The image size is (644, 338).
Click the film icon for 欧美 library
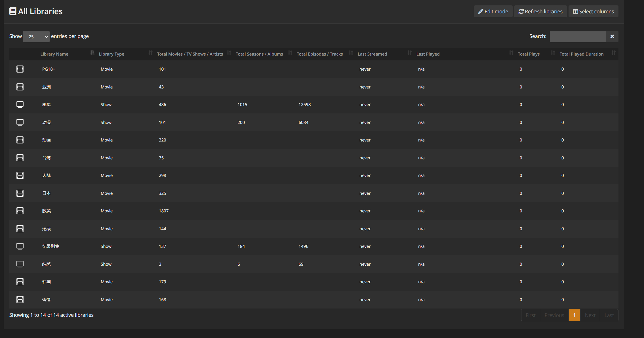click(x=20, y=211)
